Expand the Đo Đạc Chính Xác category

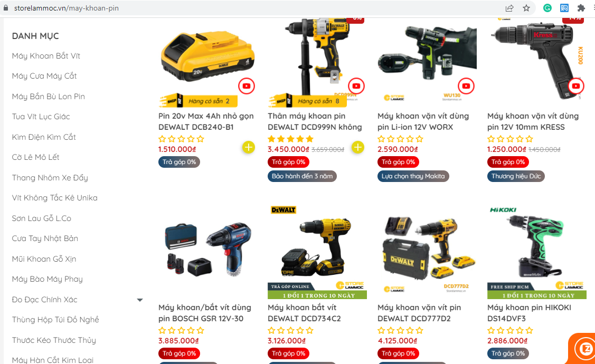click(139, 300)
